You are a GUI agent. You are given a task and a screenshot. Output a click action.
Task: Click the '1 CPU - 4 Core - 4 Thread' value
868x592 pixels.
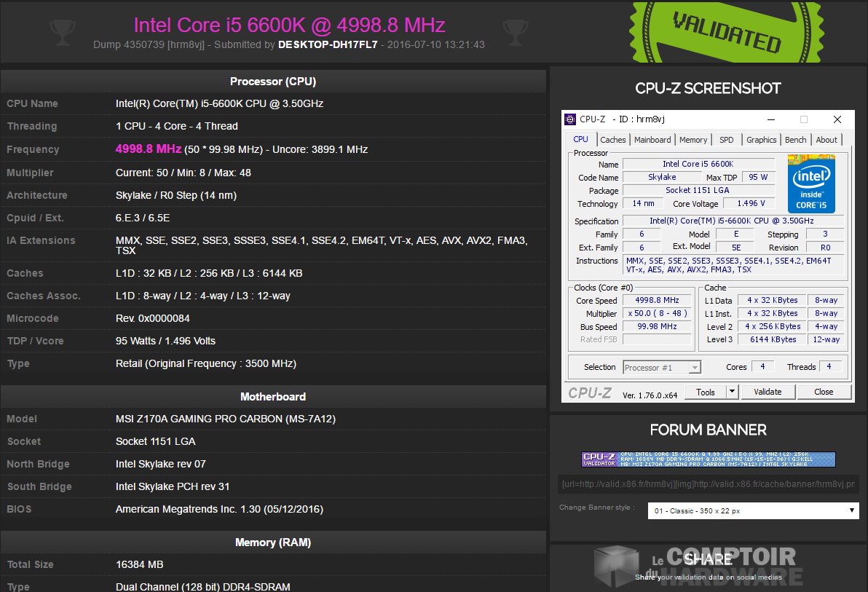[x=177, y=126]
